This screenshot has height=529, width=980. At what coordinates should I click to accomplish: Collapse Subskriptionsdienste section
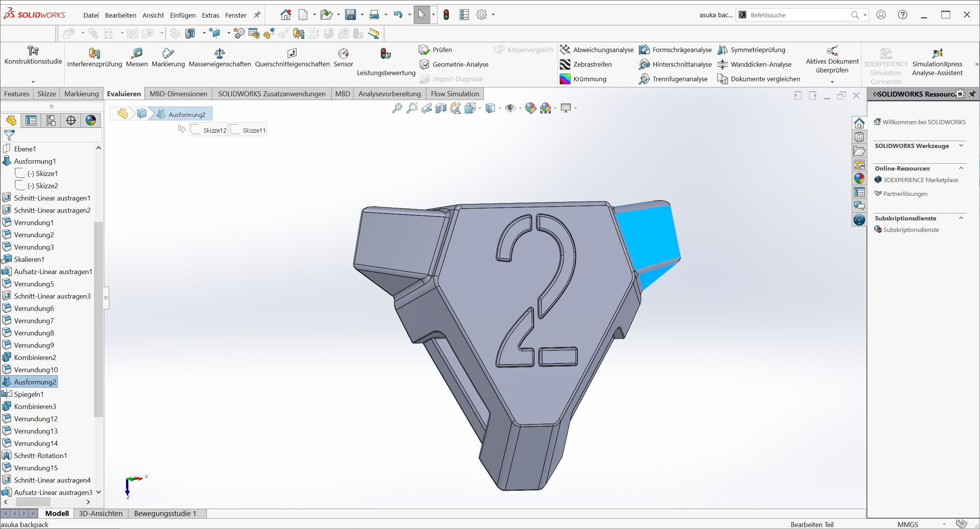(961, 218)
